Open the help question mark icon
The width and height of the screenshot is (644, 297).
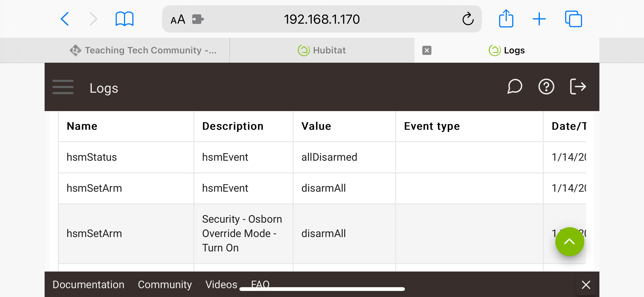point(546,87)
